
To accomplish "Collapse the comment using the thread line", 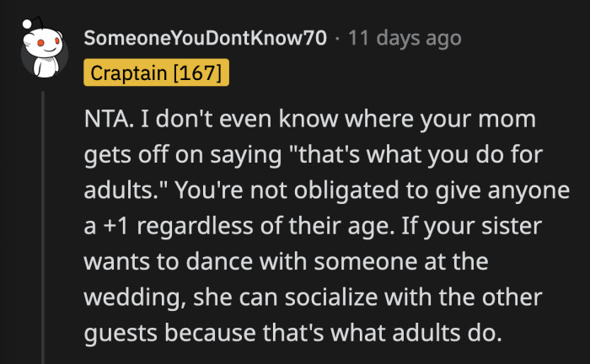I will [43, 227].
